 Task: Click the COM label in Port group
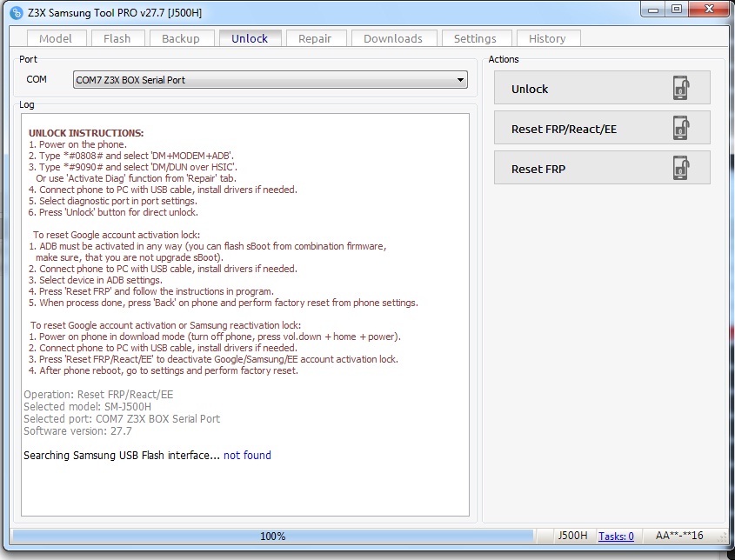(37, 79)
